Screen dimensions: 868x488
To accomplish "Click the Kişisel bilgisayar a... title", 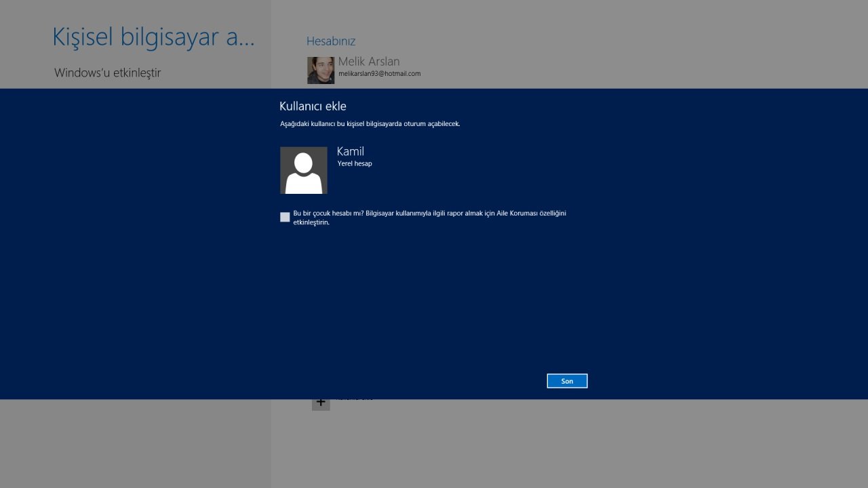I will point(154,37).
